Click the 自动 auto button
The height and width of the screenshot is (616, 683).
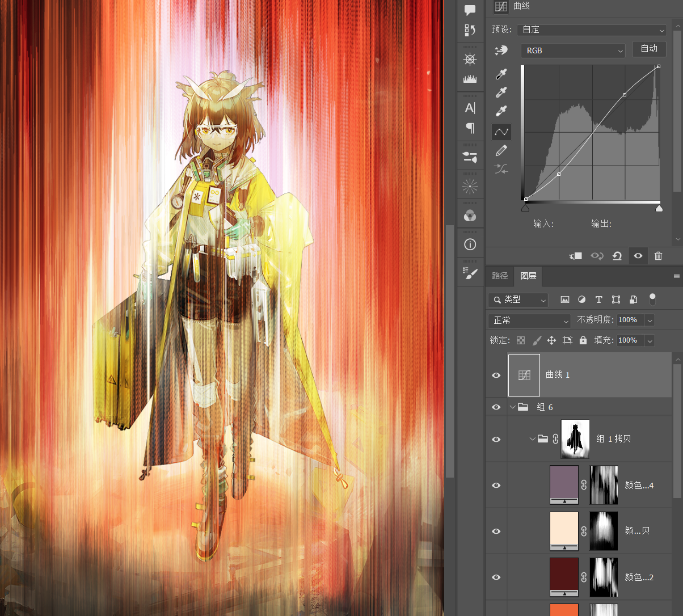pyautogui.click(x=649, y=49)
